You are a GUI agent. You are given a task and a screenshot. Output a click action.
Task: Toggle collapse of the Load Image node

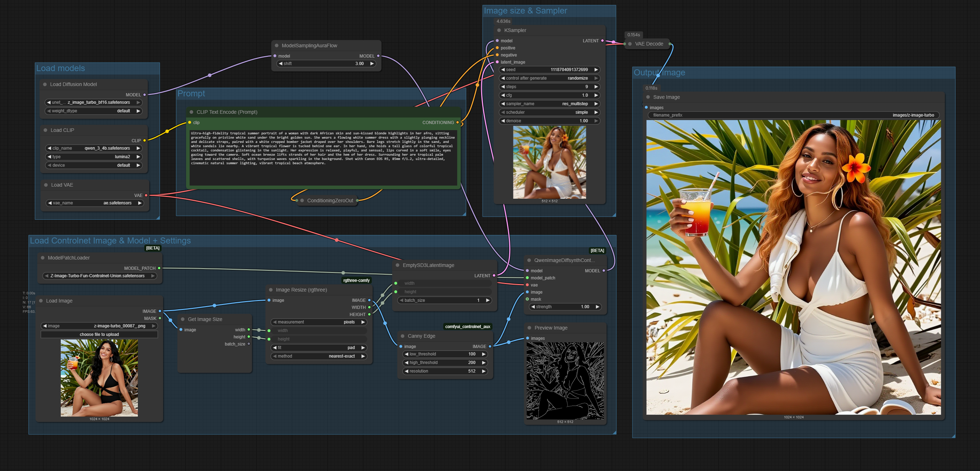click(x=41, y=301)
